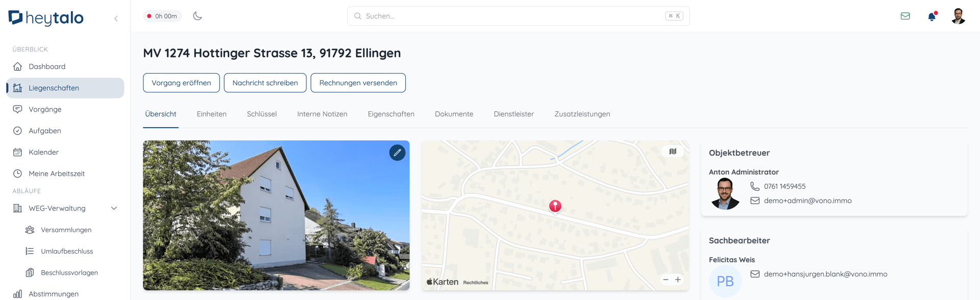Open Meine Arbeitszeit in the sidebar
This screenshot has height=300, width=980.
pyautogui.click(x=65, y=174)
